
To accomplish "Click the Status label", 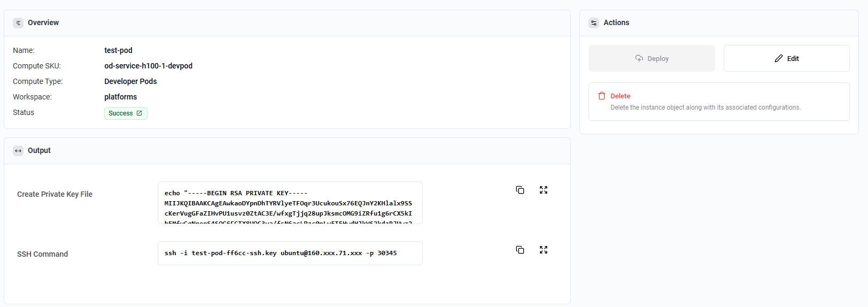I will pos(24,112).
